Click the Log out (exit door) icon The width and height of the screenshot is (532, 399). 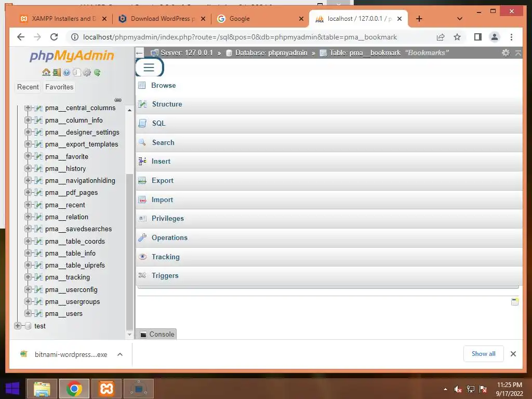(56, 72)
